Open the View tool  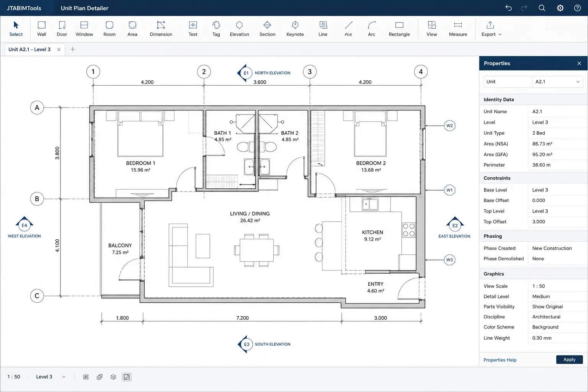pos(432,29)
